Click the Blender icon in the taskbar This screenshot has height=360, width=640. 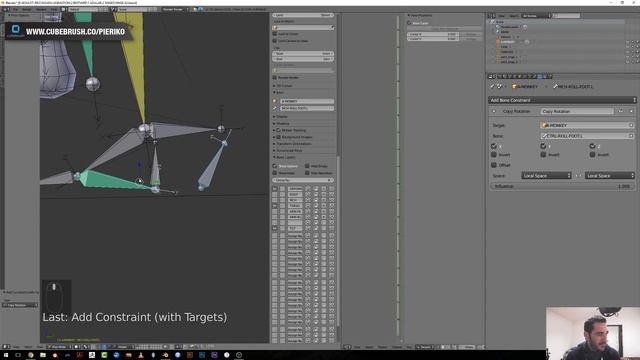[x=165, y=355]
